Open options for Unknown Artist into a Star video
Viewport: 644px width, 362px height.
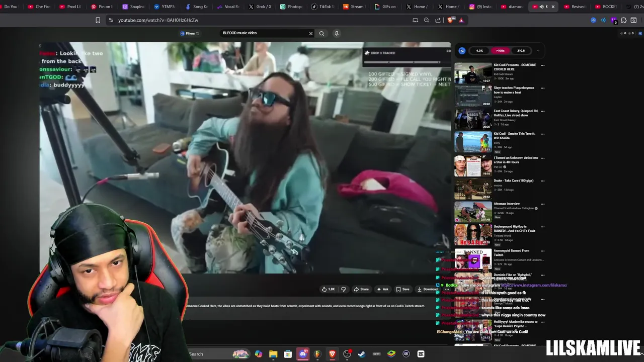click(x=542, y=158)
